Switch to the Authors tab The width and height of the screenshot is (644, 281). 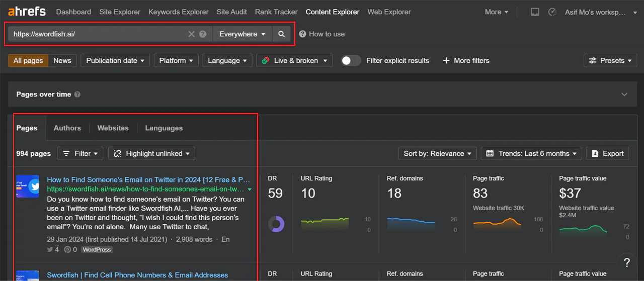point(67,128)
